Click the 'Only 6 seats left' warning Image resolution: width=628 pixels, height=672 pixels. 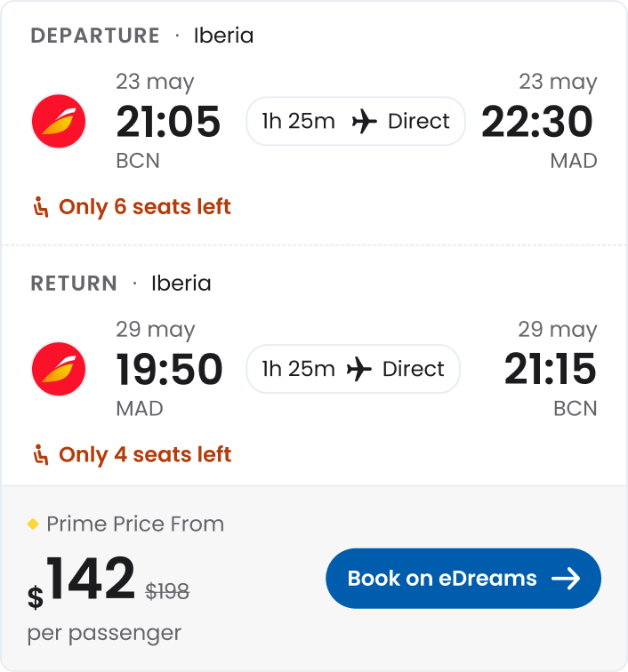click(x=144, y=207)
